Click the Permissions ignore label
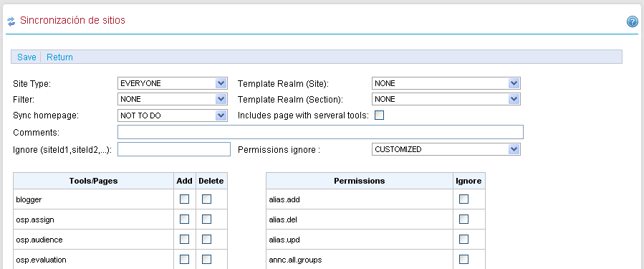 (279, 150)
